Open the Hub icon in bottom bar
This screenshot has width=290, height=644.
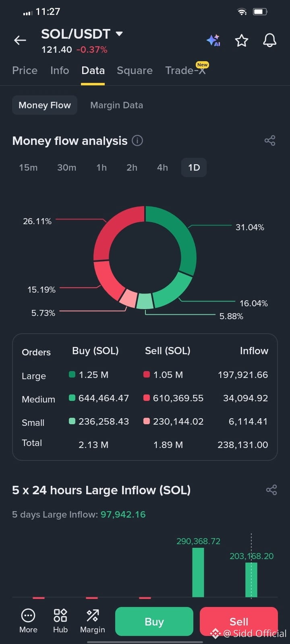pos(60,621)
